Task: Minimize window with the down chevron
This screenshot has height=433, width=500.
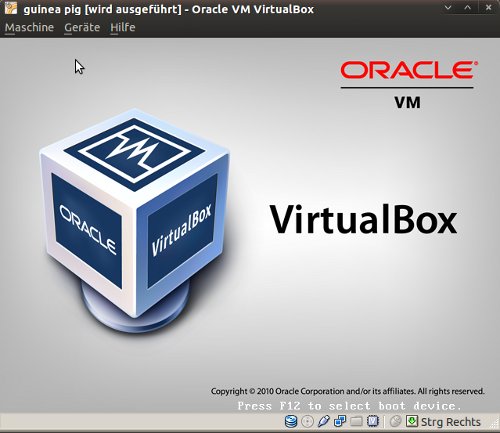Action: [x=448, y=7]
